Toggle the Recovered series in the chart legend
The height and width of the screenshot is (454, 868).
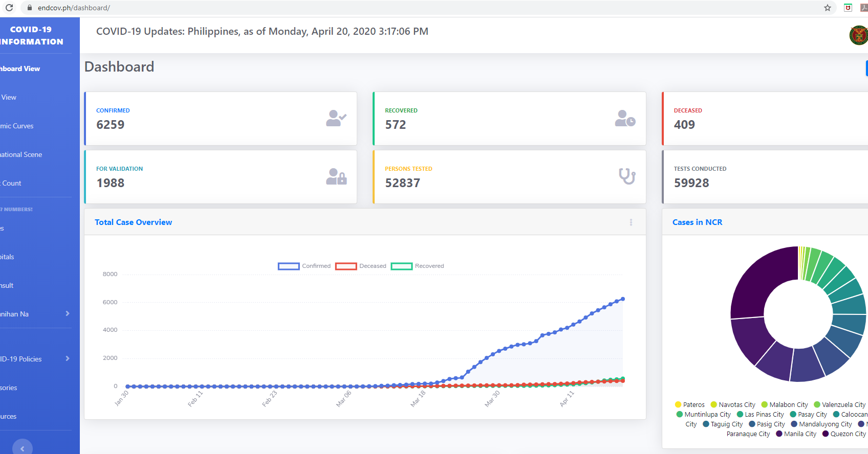pyautogui.click(x=402, y=266)
